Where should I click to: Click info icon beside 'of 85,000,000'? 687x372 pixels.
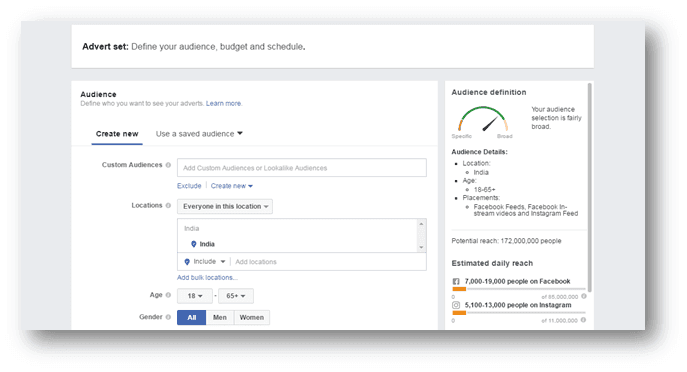coord(584,296)
